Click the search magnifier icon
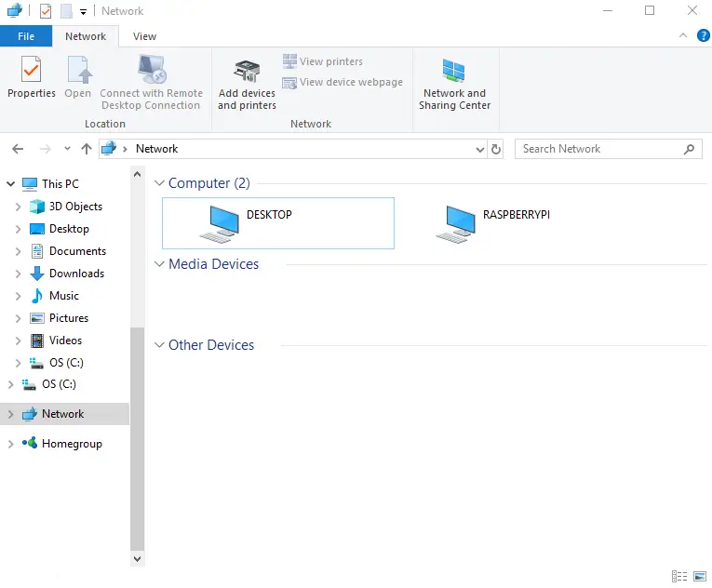The image size is (712, 588). [x=689, y=149]
